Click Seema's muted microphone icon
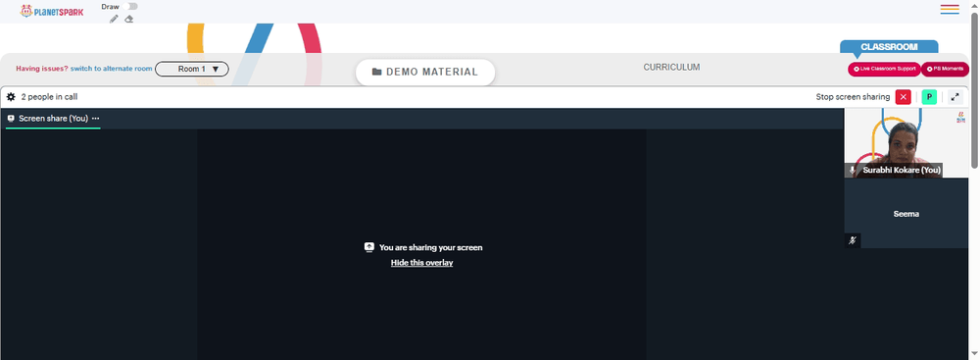980x360 pixels. (x=852, y=240)
